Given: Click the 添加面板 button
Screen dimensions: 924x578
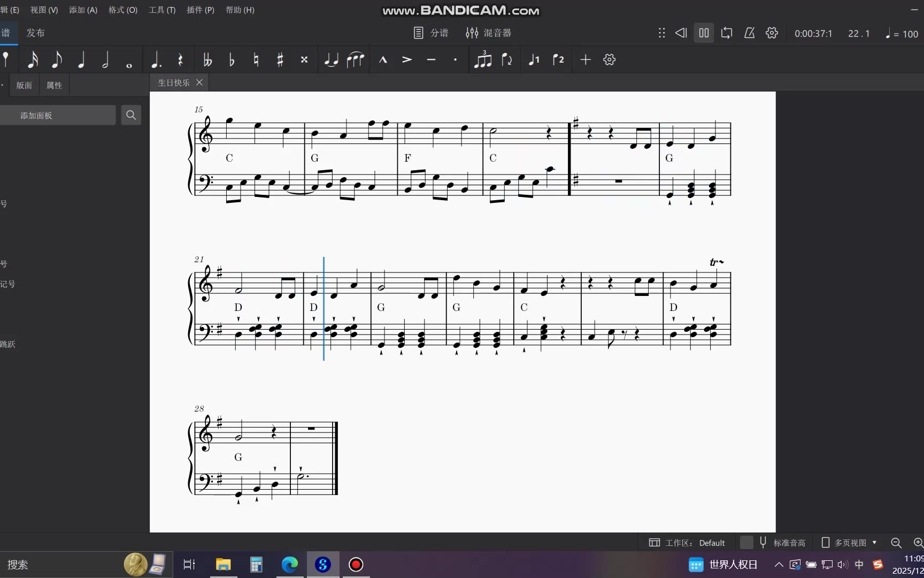Looking at the screenshot, I should (x=57, y=116).
